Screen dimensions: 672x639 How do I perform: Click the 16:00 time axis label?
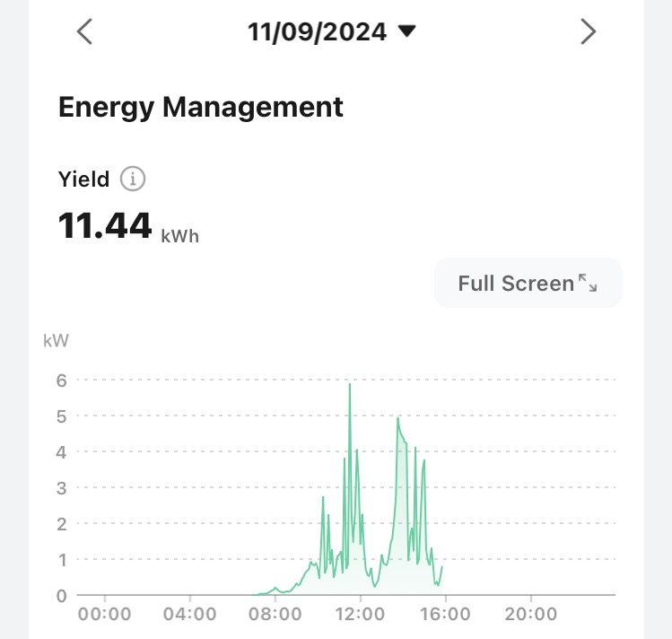446,615
